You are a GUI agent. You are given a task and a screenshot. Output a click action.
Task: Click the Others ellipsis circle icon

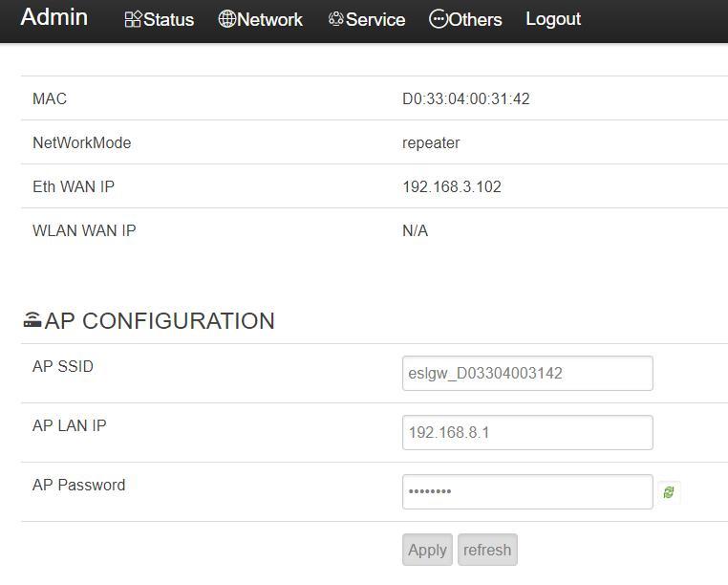click(x=438, y=19)
